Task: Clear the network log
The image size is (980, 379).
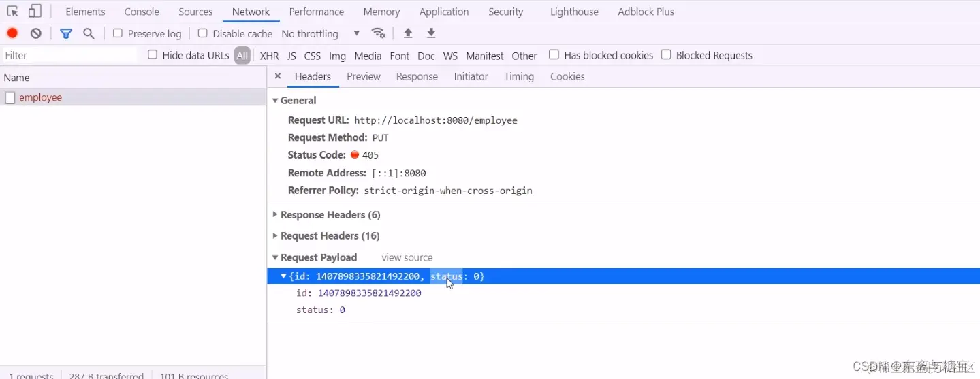Action: [36, 33]
